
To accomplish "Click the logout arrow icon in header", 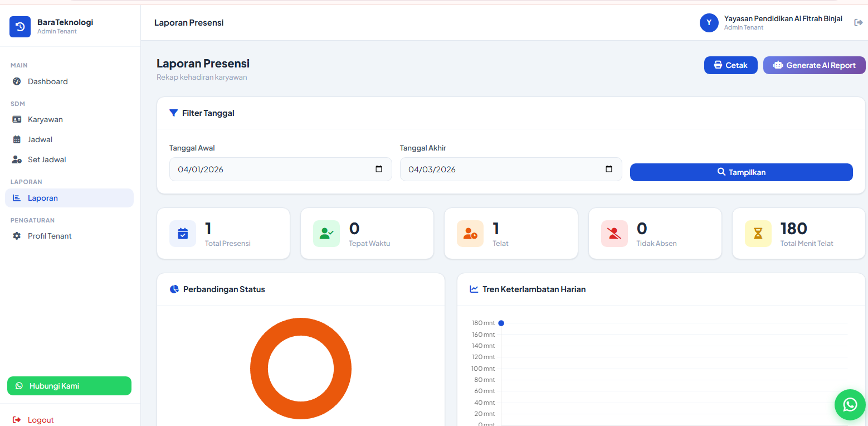I will [x=858, y=22].
